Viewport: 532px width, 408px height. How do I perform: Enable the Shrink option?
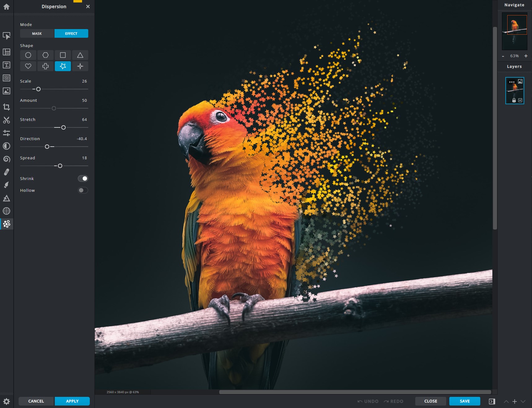pos(83,178)
